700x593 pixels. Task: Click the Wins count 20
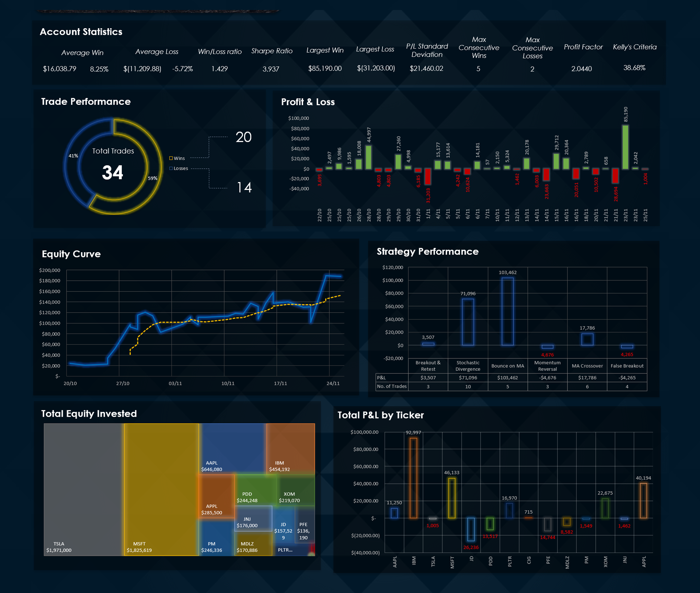pos(243,137)
